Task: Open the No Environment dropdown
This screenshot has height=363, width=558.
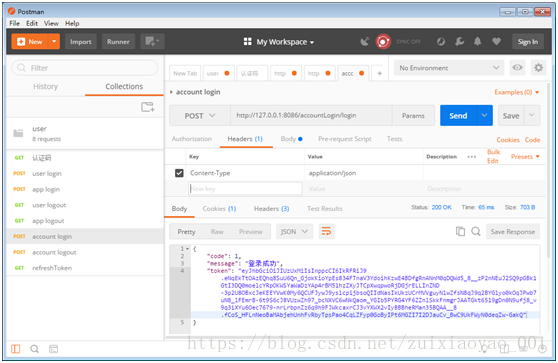Action: [449, 68]
